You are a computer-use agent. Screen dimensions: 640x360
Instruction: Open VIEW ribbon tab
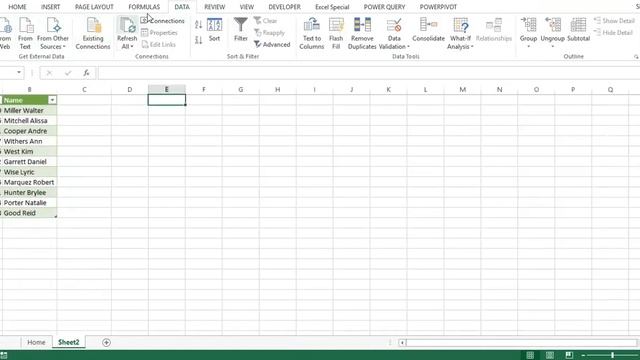247,7
